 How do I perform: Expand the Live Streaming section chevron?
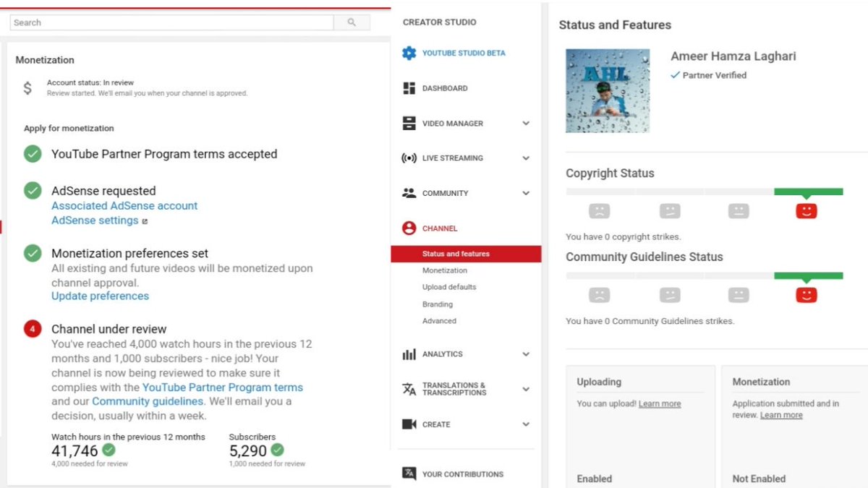click(x=526, y=158)
